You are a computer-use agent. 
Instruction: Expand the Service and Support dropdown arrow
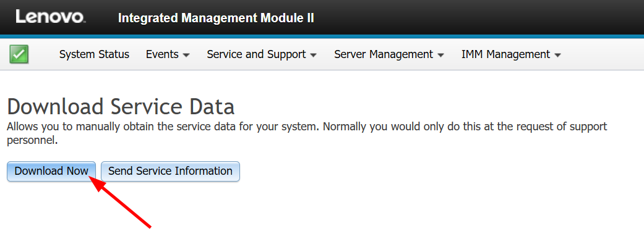pyautogui.click(x=314, y=55)
